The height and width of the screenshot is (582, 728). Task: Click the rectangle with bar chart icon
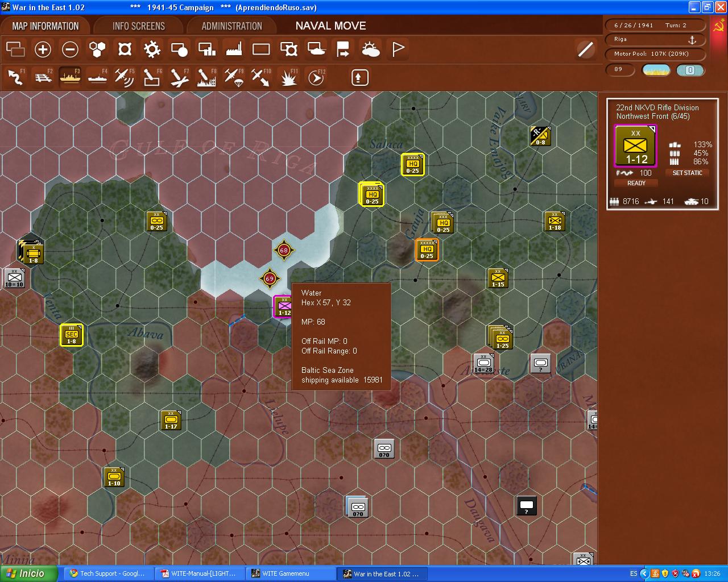206,49
